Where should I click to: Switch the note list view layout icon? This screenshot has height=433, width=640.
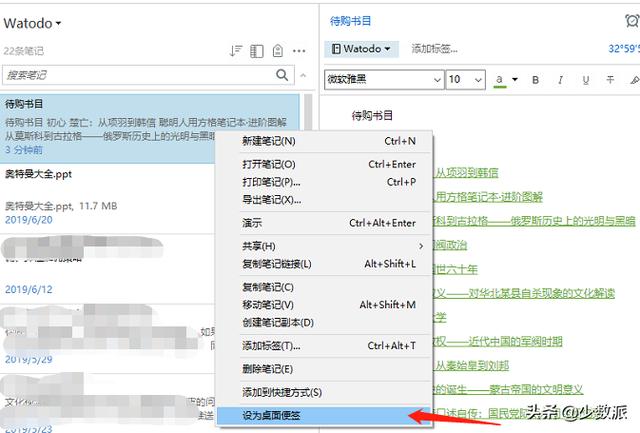(257, 51)
